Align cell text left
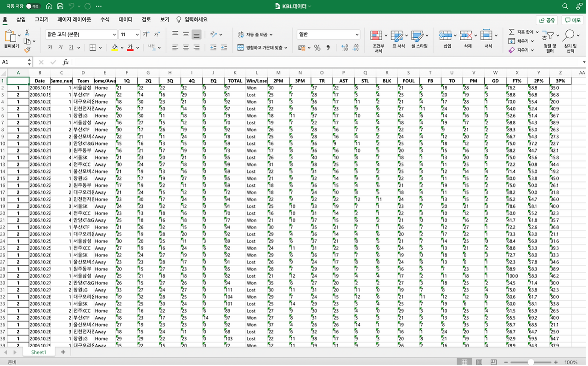This screenshot has height=366, width=588. click(175, 48)
